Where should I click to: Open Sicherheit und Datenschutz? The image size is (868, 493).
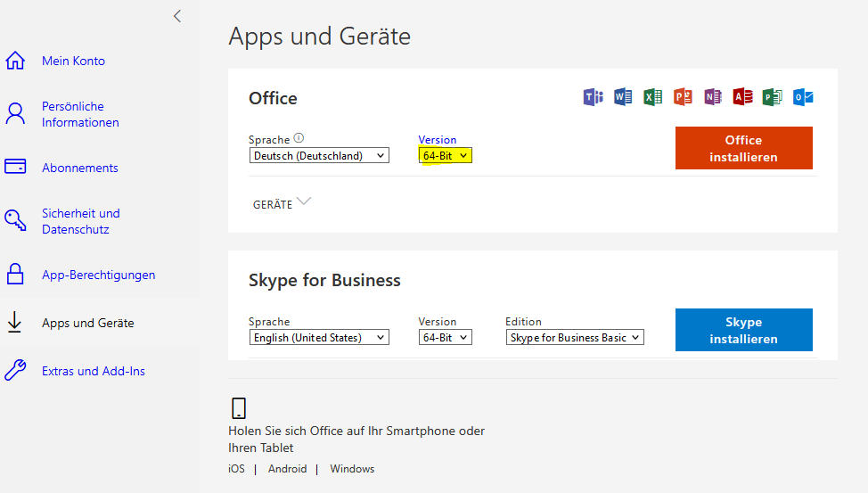81,221
